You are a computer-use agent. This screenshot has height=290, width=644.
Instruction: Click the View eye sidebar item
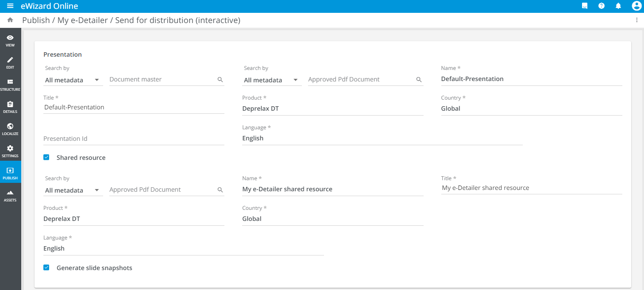(10, 40)
